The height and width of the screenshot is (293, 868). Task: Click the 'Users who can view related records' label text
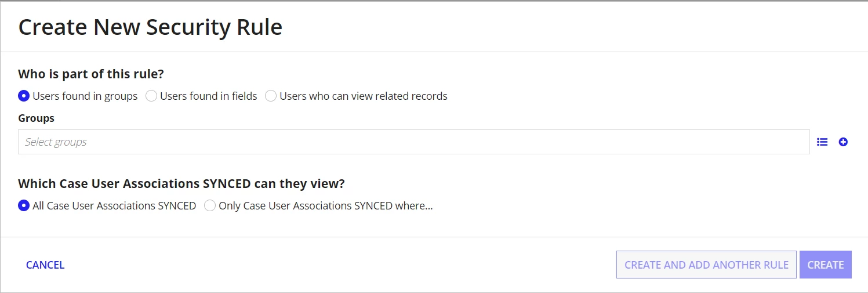pyautogui.click(x=364, y=96)
